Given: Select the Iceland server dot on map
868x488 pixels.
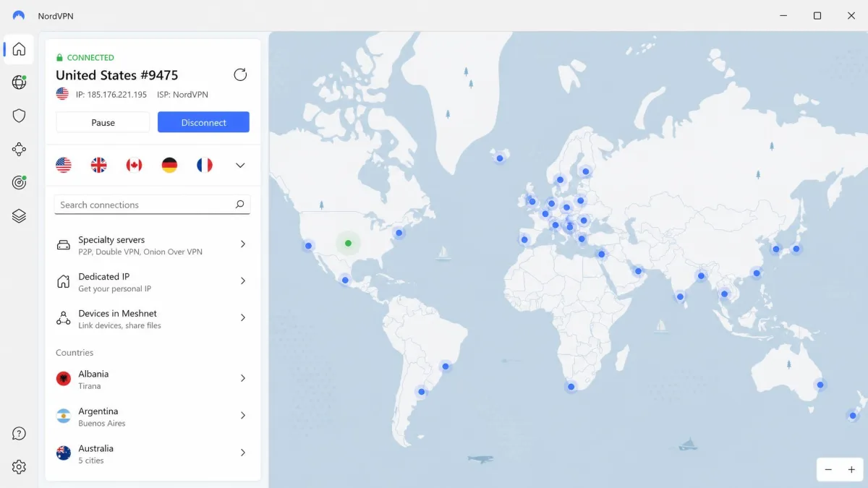Looking at the screenshot, I should pos(499,158).
